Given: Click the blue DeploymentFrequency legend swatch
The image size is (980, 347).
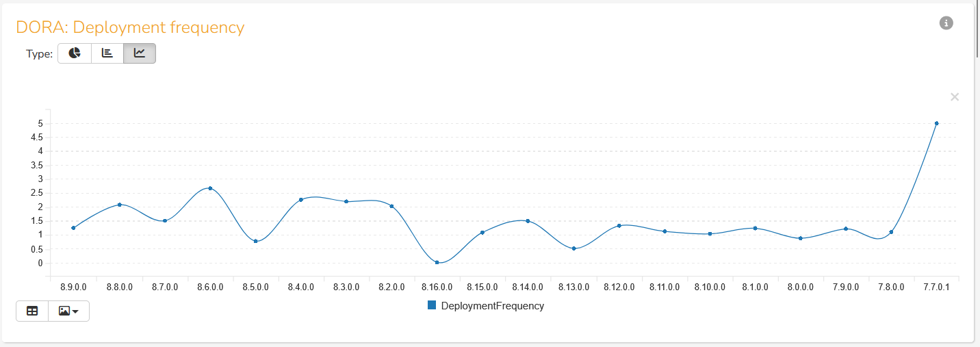Looking at the screenshot, I should pos(432,305).
